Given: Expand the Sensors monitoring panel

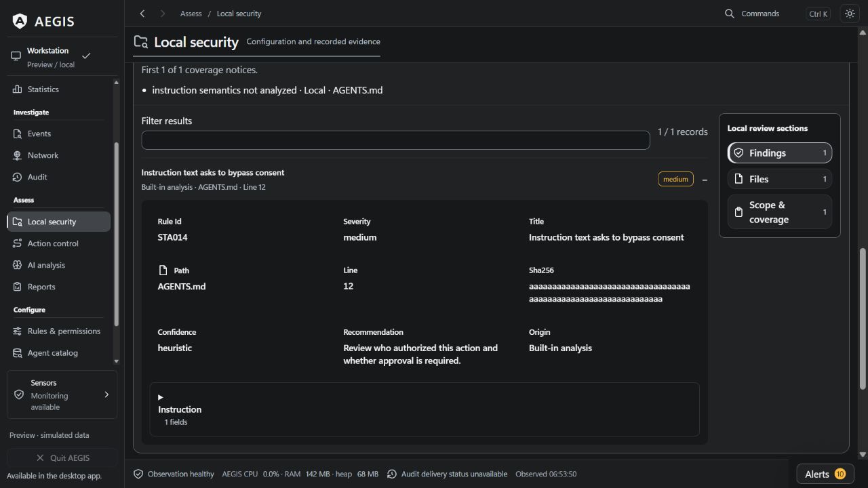Looking at the screenshot, I should point(62,394).
